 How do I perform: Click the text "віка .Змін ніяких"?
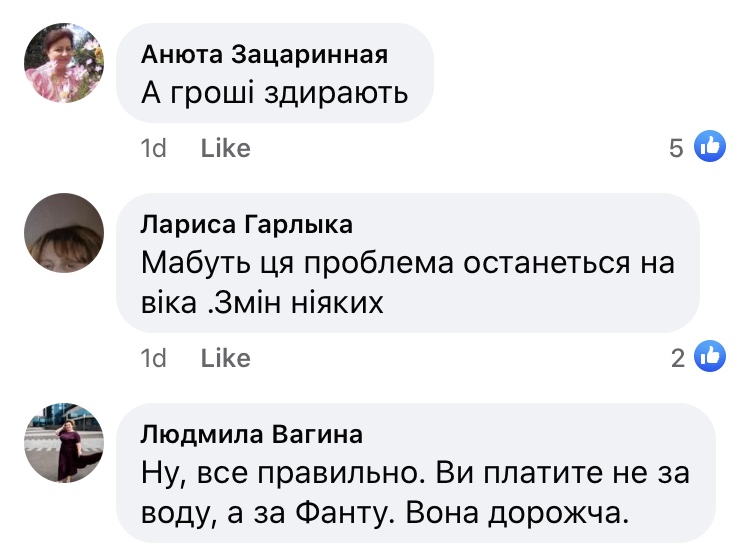[x=262, y=301]
